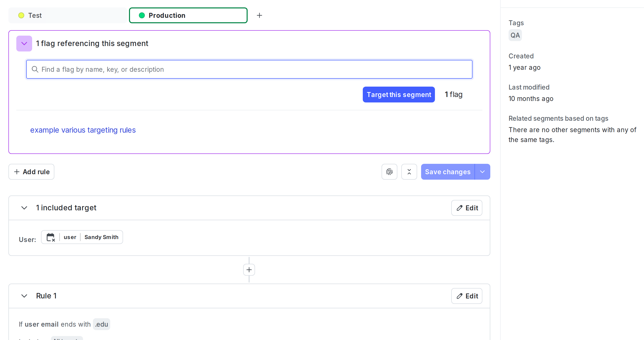This screenshot has width=644, height=340.
Task: Click the calendar removal icon on Sandy Smith chip
Action: (x=51, y=237)
